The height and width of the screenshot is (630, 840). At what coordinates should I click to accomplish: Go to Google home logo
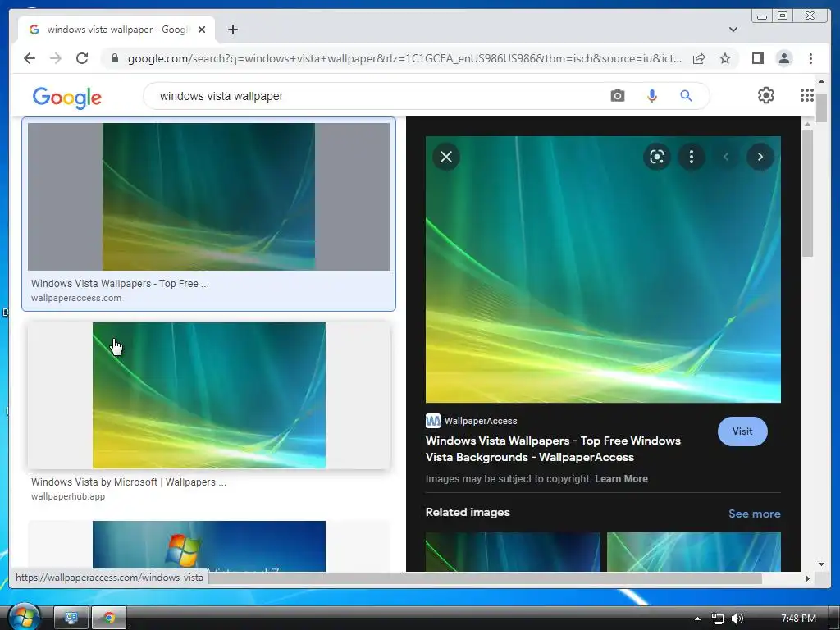[x=67, y=97]
